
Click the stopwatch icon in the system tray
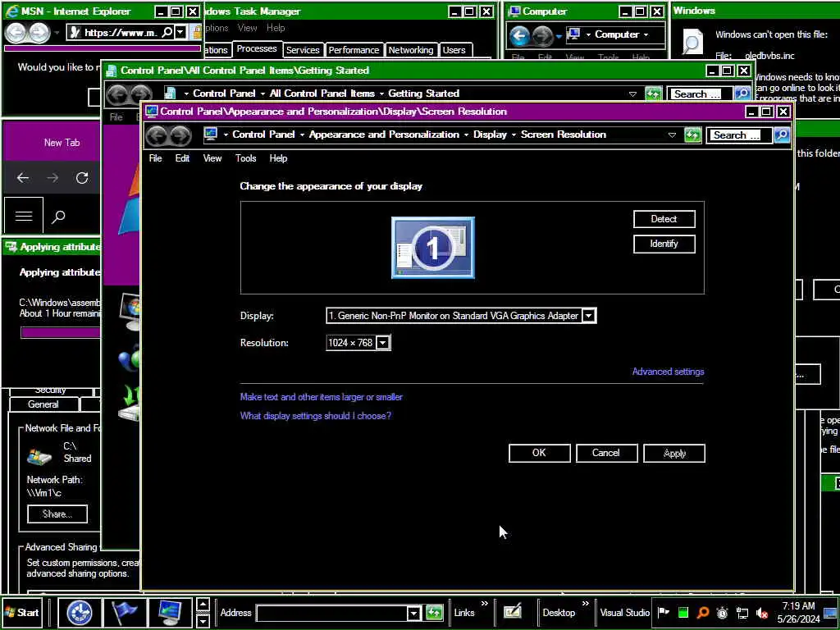[x=722, y=612]
